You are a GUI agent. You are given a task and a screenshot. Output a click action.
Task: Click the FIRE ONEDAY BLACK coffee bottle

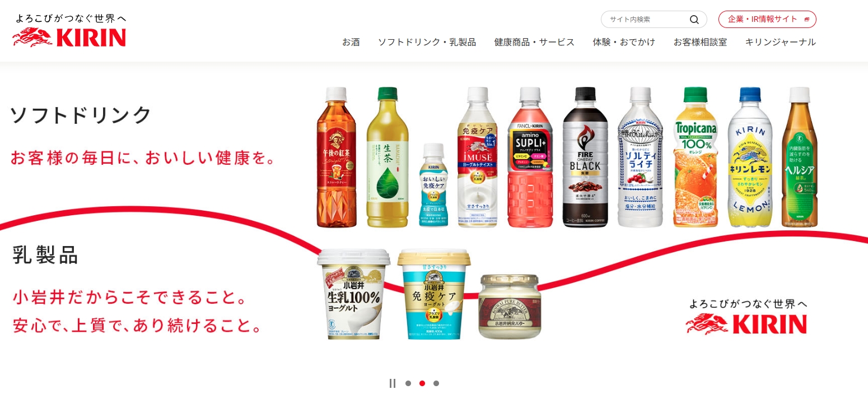point(585,157)
